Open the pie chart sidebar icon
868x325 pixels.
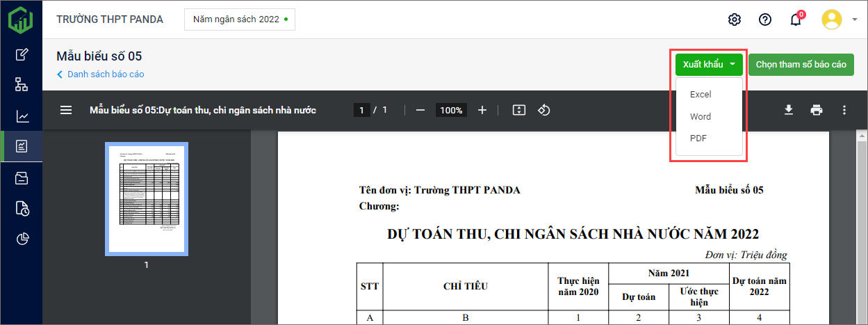(22, 239)
